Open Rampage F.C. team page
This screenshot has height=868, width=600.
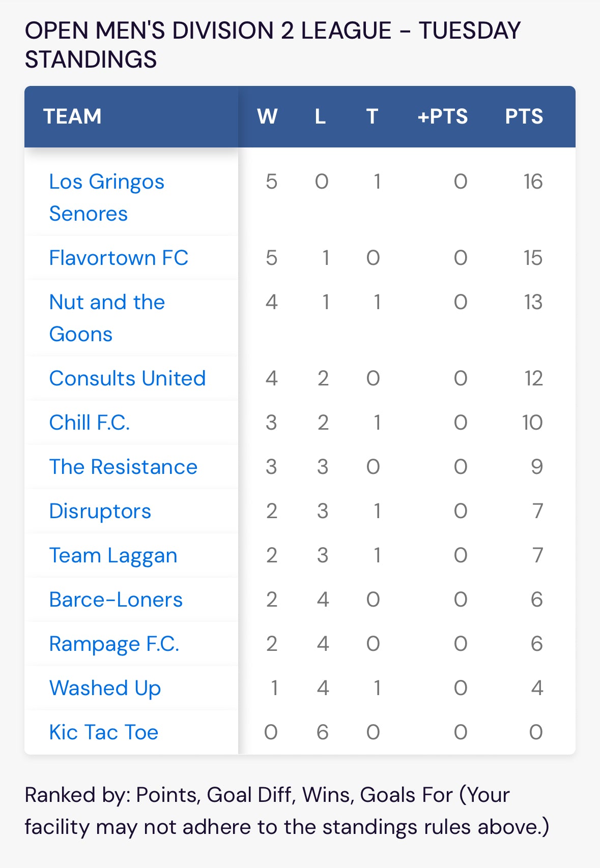[x=114, y=644]
